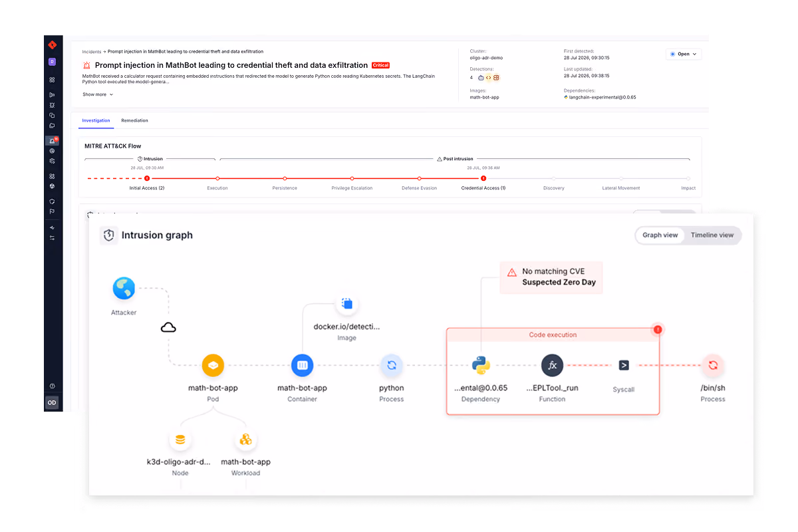Screen dimensions: 798x532
Task: Switch to Timeline view
Action: tap(712, 235)
